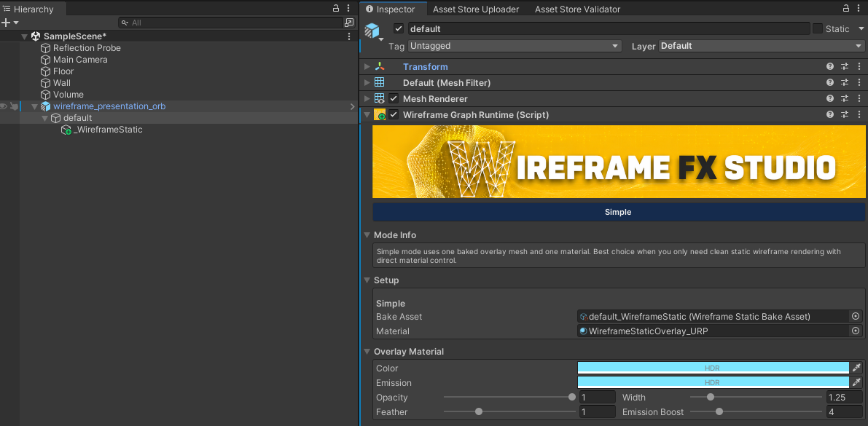Open Emission HDR swatch picker
This screenshot has height=426, width=868.
(x=713, y=382)
